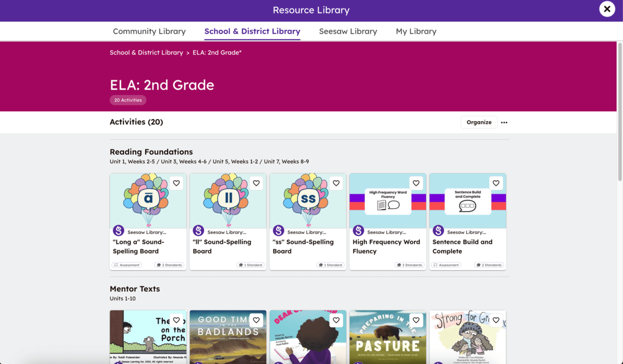The width and height of the screenshot is (623, 364).
Task: Toggle the heart on Sentence Build and Complete
Action: click(x=496, y=183)
